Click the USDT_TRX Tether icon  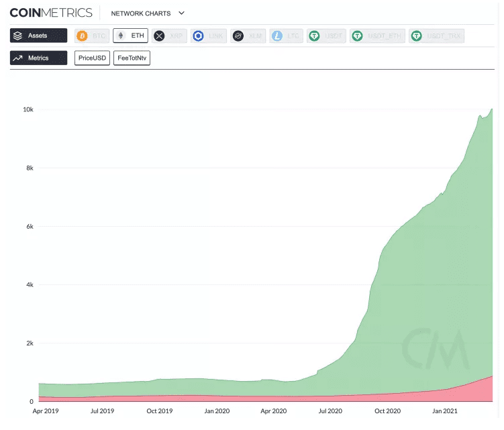tap(417, 36)
